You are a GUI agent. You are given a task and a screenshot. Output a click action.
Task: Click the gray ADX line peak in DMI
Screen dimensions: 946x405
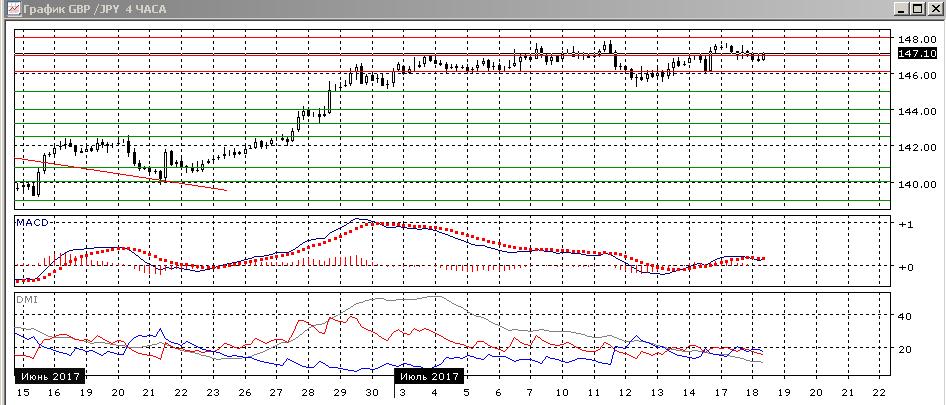pos(436,296)
